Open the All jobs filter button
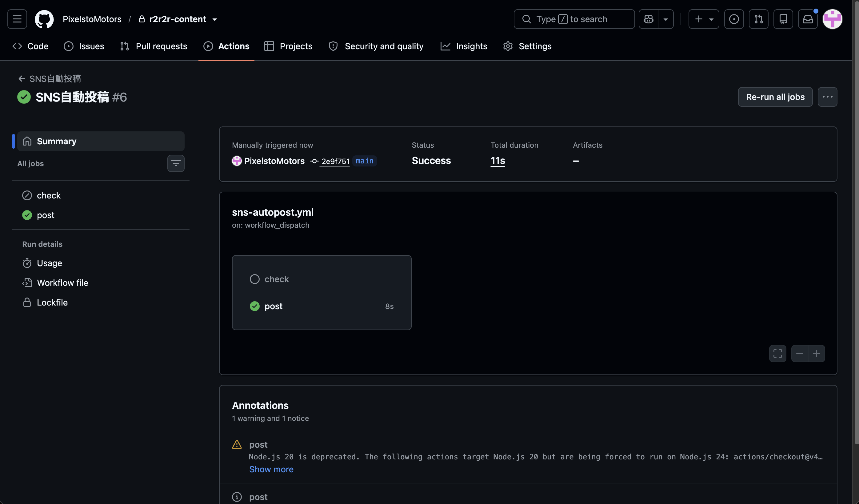 [176, 163]
